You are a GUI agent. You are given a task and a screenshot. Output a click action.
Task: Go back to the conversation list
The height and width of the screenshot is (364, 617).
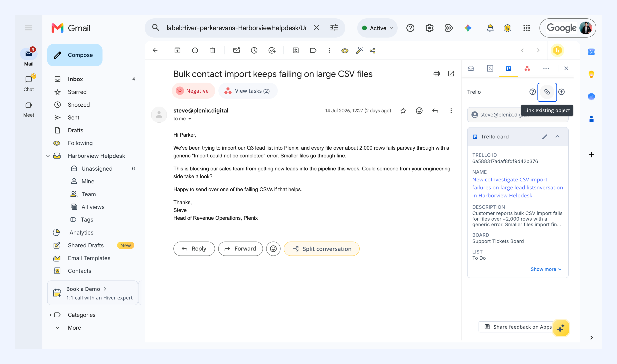155,51
